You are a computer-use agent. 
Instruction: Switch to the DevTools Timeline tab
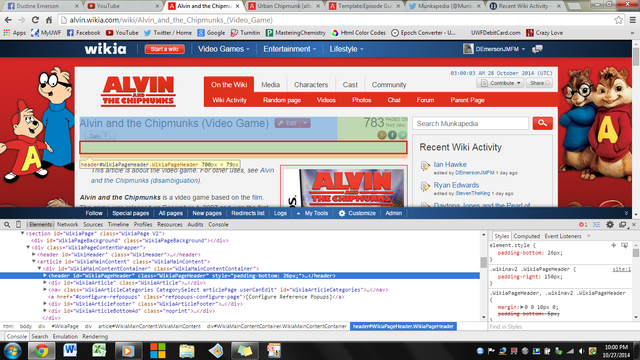point(118,224)
